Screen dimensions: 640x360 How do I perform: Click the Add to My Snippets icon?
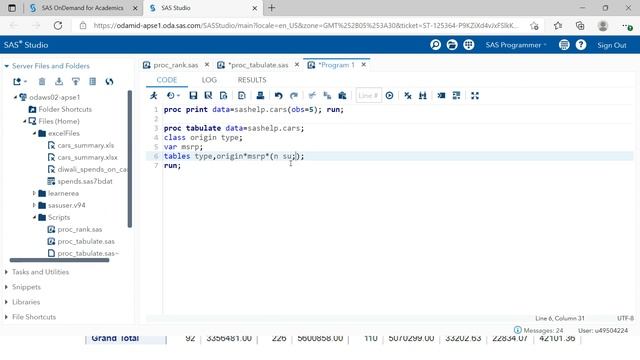point(223,96)
